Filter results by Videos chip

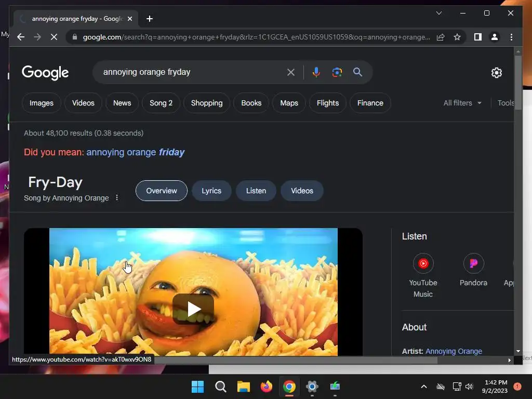click(83, 103)
